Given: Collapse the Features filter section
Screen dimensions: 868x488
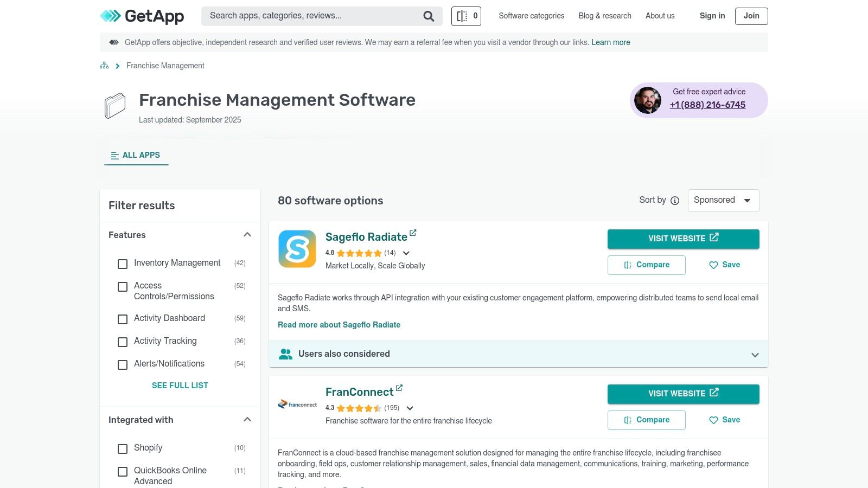Looking at the screenshot, I should coord(247,235).
